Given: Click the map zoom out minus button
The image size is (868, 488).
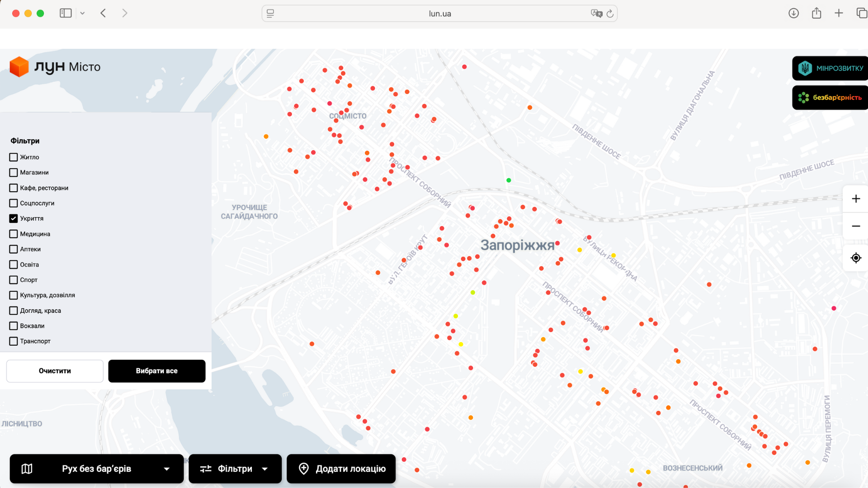Looking at the screenshot, I should pos(855,226).
